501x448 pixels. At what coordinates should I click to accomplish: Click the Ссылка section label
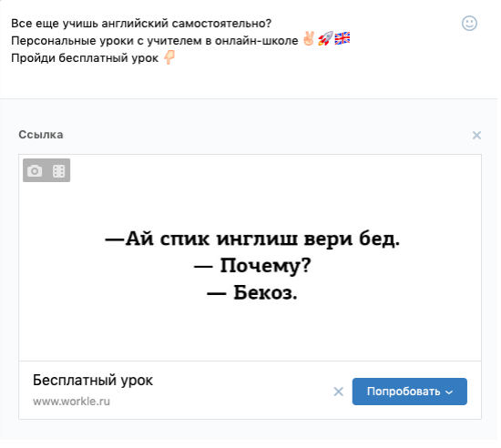point(41,135)
